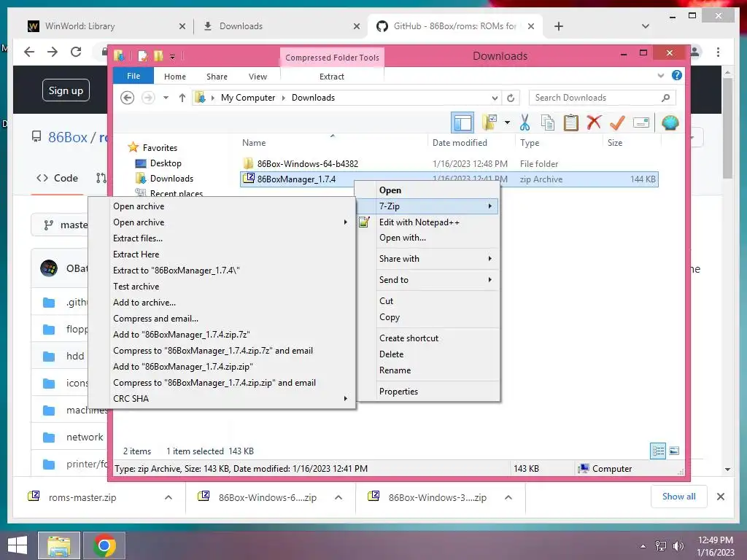Screen dimensions: 747x560
Task: Expand the ribbon chevron in Explorer
Action: coord(661,75)
